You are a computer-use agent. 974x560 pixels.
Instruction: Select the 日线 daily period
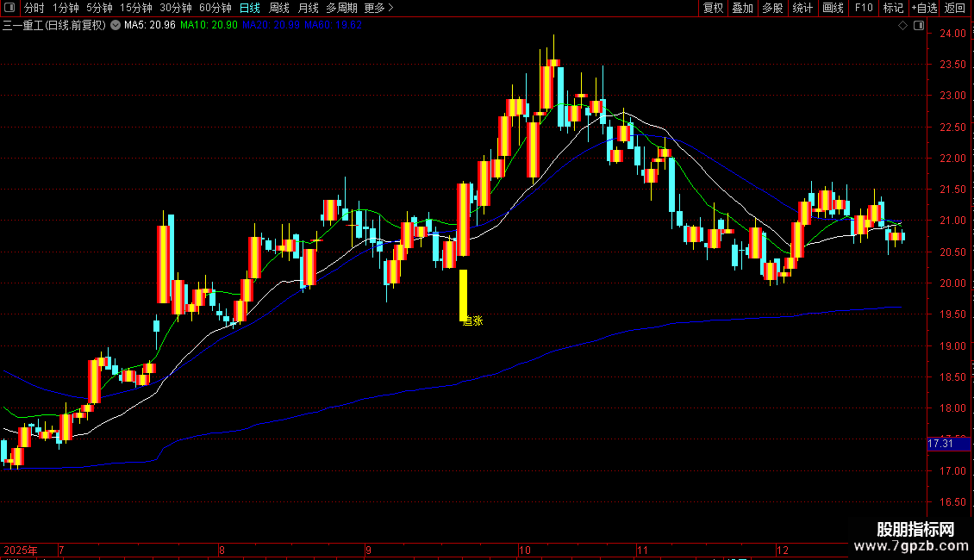coord(250,8)
